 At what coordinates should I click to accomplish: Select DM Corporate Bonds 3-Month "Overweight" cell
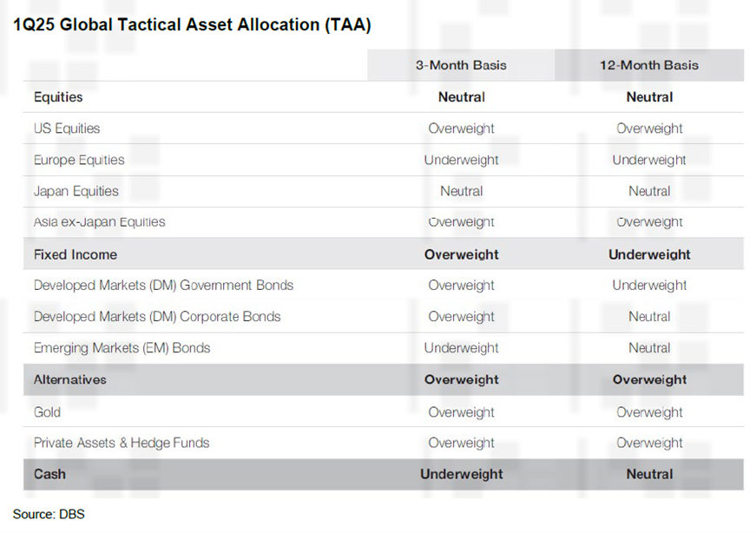pos(462,317)
